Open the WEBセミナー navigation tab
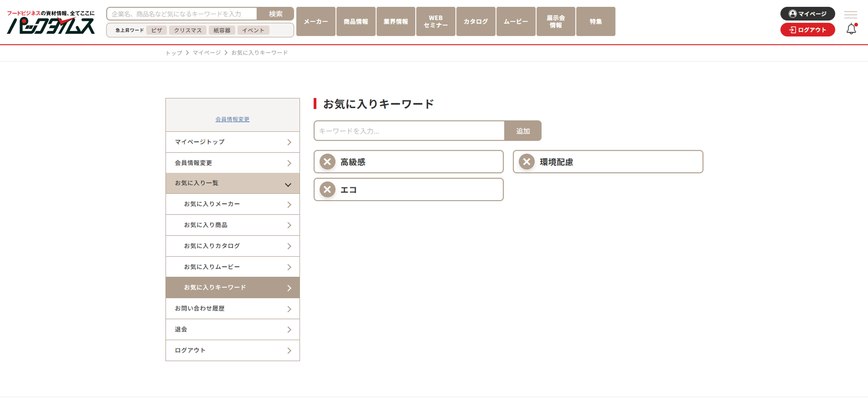This screenshot has width=868, height=414. point(435,22)
